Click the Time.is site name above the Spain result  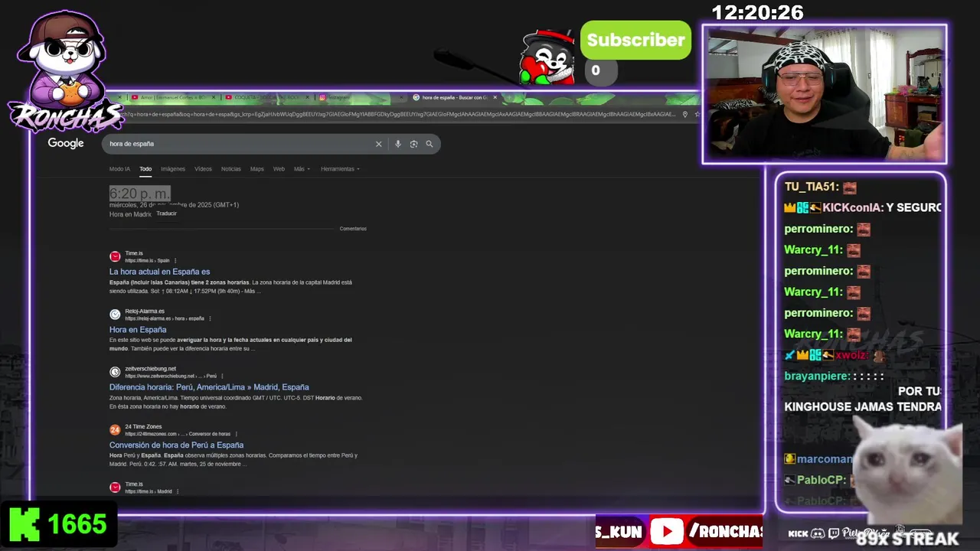[134, 253]
